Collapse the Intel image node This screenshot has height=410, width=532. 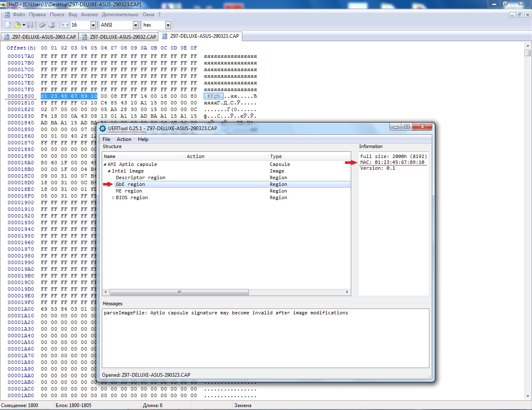109,171
